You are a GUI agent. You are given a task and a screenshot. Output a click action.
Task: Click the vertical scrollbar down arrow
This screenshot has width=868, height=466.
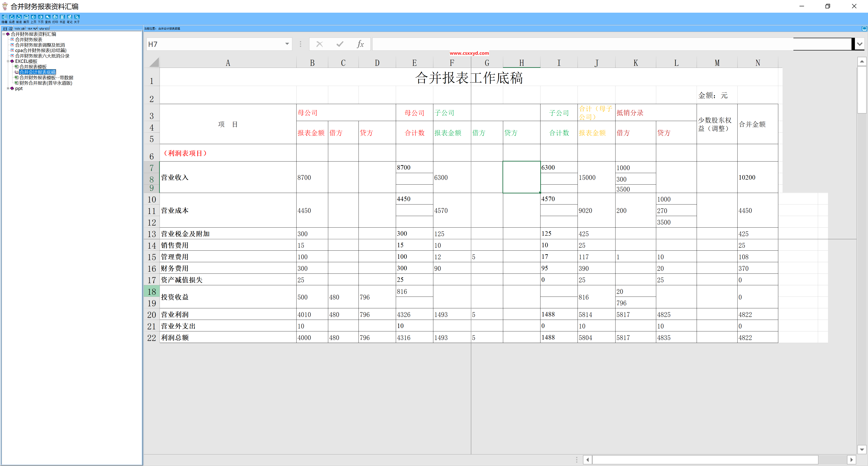pyautogui.click(x=862, y=449)
